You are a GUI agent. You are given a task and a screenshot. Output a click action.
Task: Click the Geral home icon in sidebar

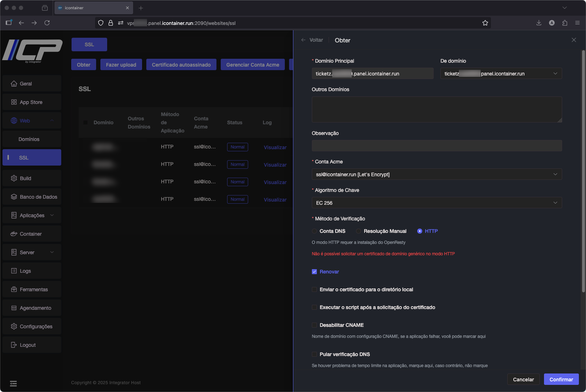[x=14, y=84]
